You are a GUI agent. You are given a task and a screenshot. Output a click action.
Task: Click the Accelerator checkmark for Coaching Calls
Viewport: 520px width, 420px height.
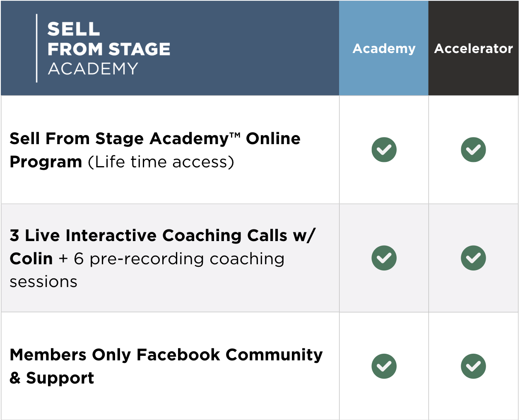coord(473,258)
